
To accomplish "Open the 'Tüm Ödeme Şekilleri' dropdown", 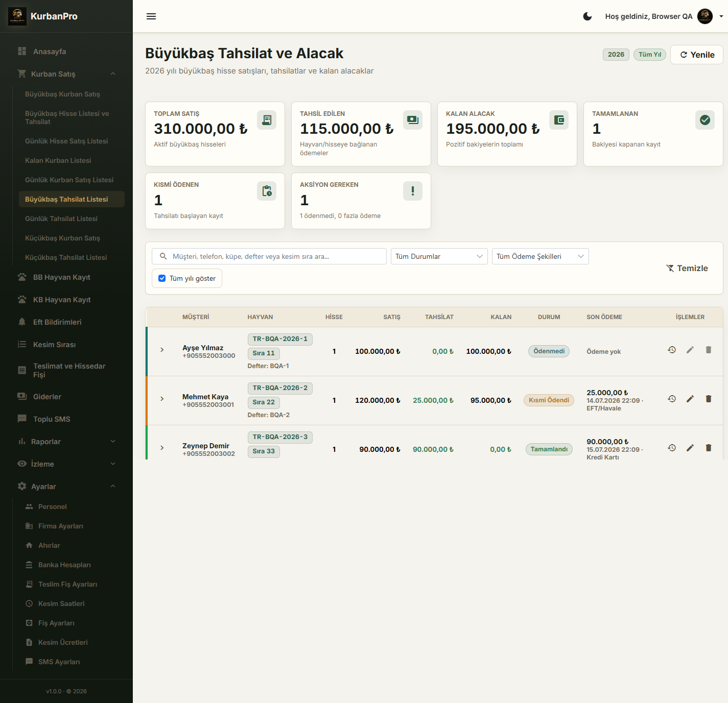I will 541,256.
